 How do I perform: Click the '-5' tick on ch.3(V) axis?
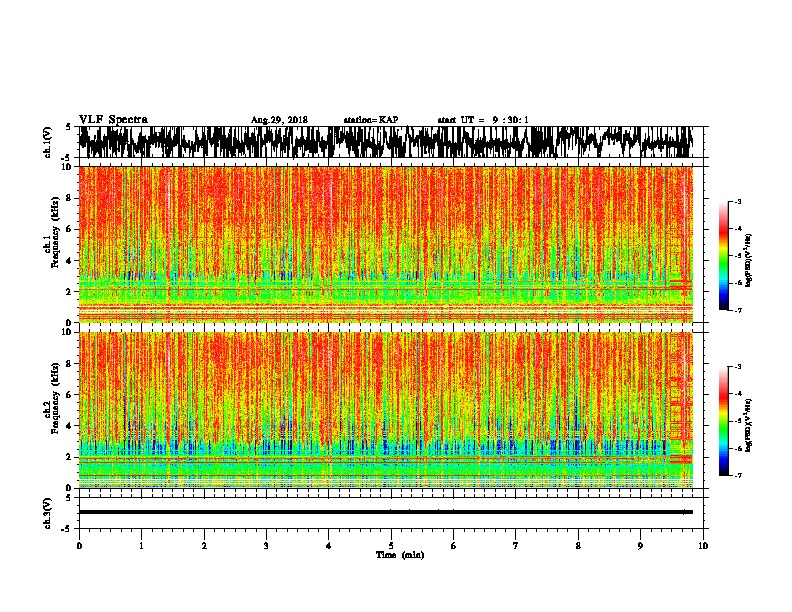(x=68, y=529)
